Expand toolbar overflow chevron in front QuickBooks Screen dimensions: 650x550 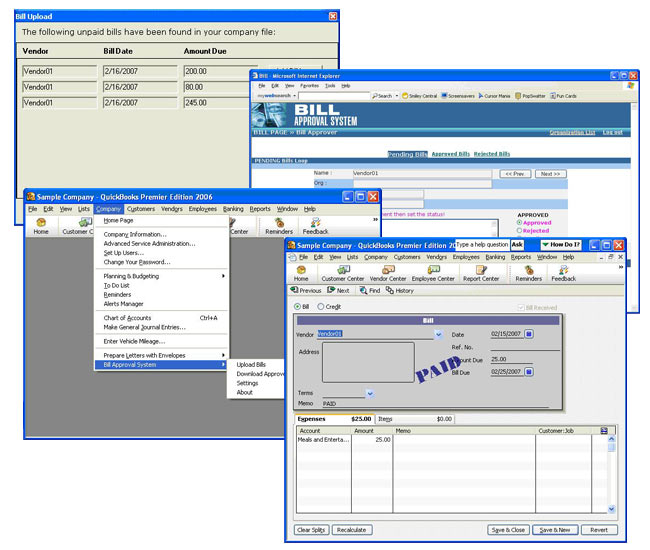click(x=620, y=267)
